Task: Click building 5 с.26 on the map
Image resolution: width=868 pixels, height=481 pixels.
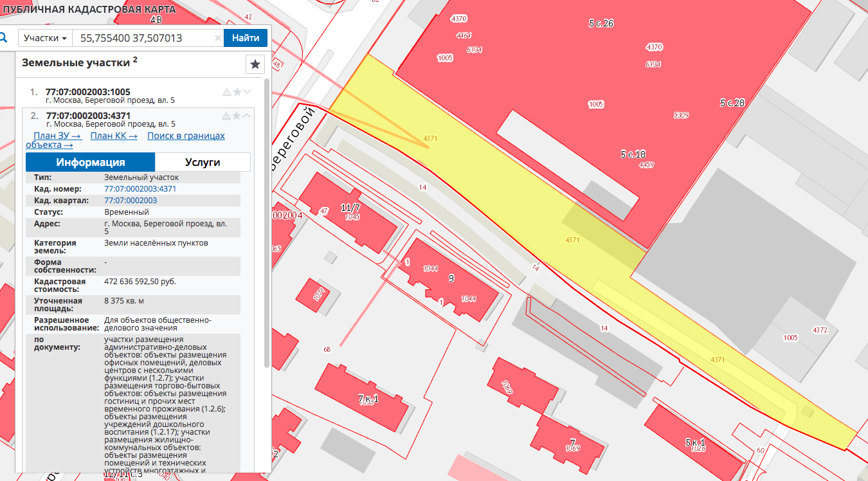Action: coord(601,23)
